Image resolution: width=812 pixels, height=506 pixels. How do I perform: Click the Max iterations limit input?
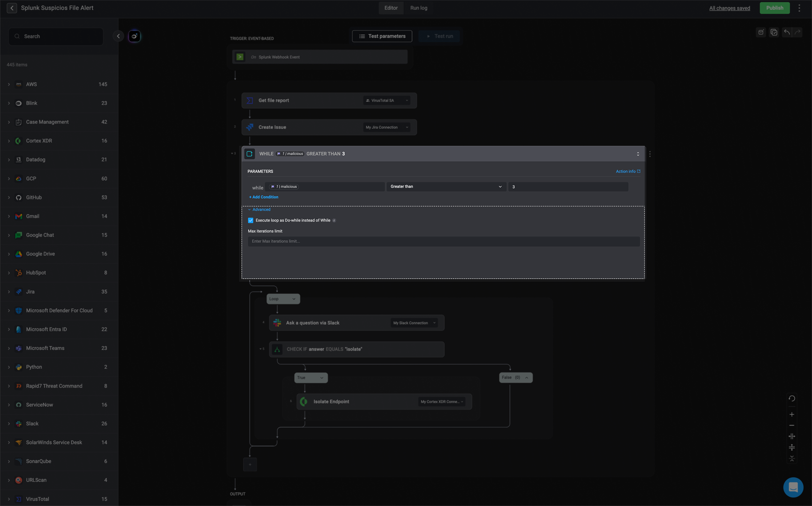pyautogui.click(x=444, y=241)
